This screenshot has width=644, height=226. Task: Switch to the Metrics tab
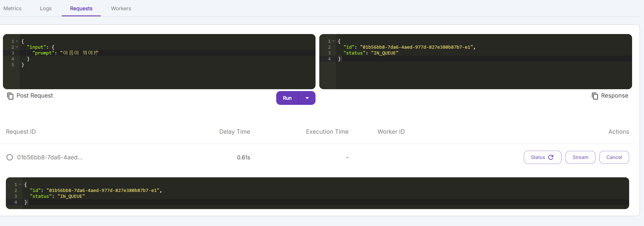[12, 9]
